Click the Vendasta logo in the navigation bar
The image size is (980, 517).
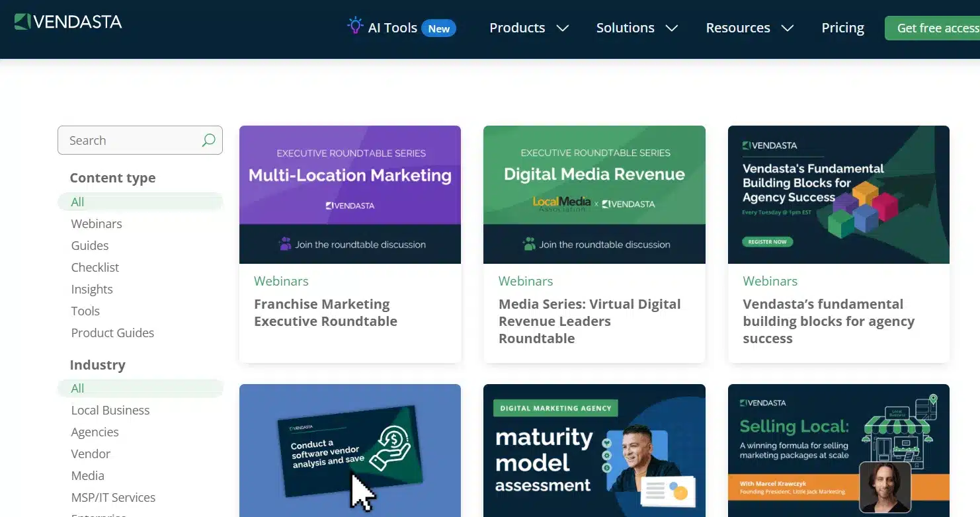pos(67,21)
